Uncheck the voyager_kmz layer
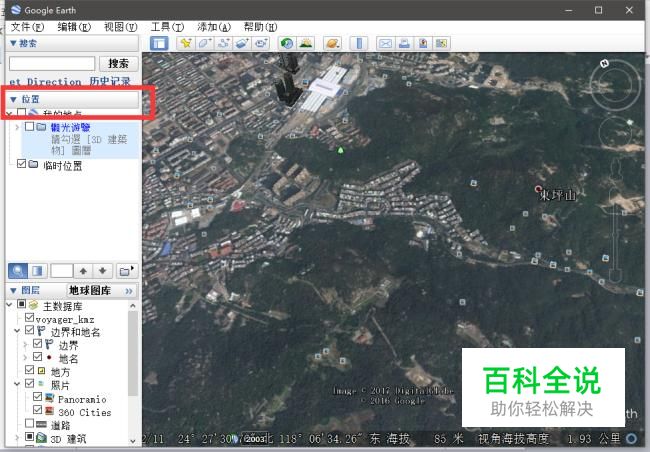 click(x=29, y=318)
